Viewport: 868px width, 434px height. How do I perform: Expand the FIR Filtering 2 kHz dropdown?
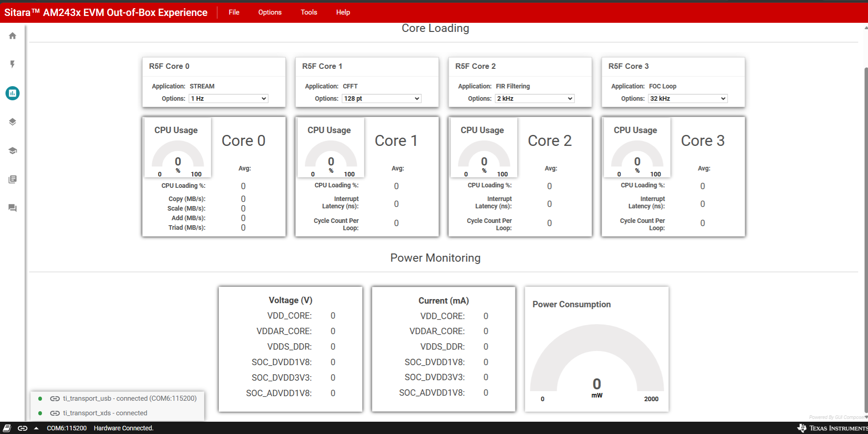tap(534, 98)
